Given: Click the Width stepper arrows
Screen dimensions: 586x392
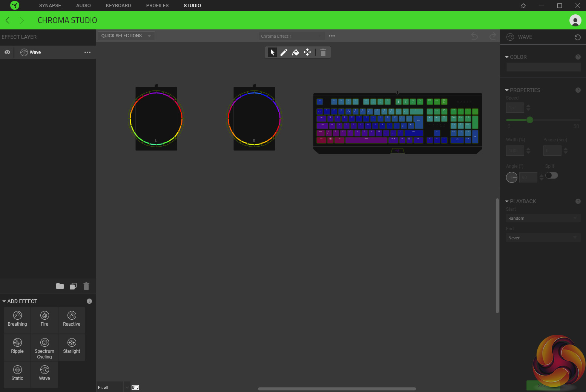Looking at the screenshot, I should point(528,151).
